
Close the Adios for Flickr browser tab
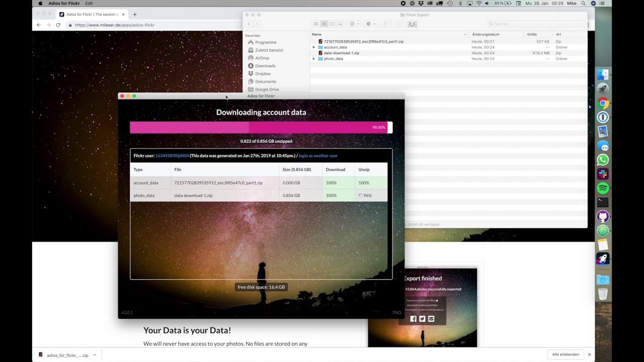point(123,15)
